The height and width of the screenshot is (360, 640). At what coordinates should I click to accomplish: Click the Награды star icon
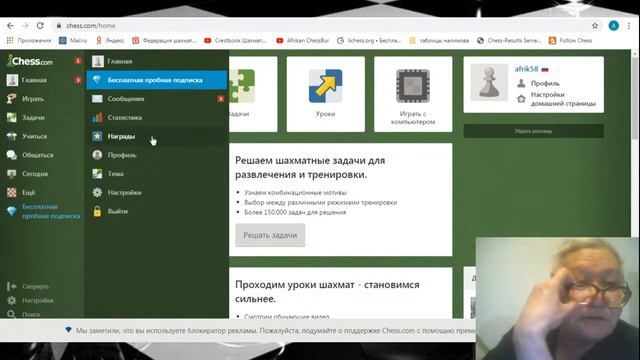(97, 136)
